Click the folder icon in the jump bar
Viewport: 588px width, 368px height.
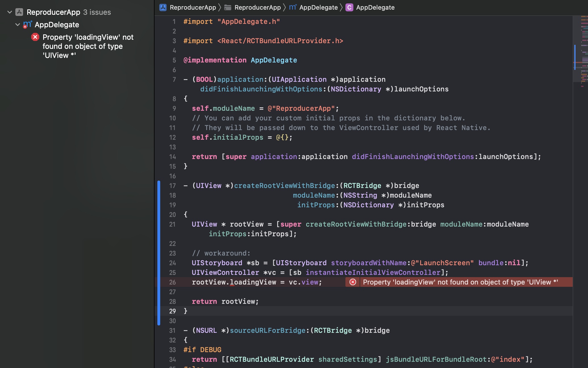[227, 7]
